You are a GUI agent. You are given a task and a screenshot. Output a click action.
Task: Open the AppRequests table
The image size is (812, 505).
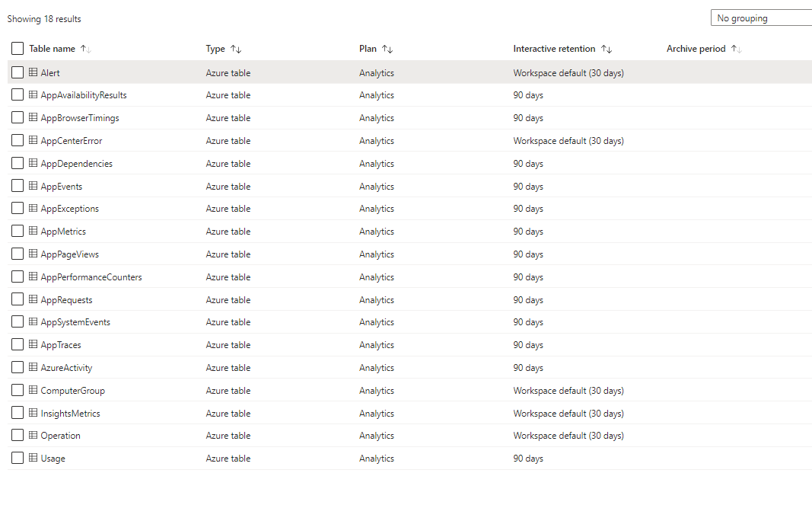point(66,300)
